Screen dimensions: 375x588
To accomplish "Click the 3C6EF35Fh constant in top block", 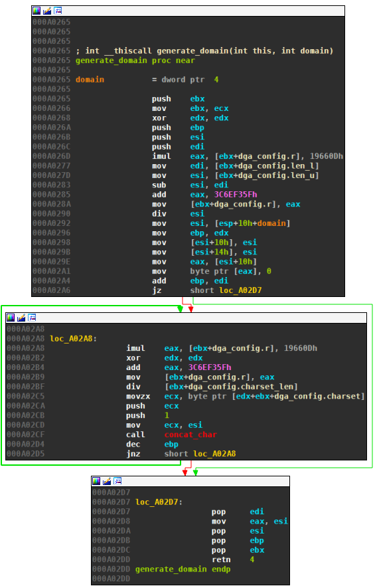I will coord(235,195).
